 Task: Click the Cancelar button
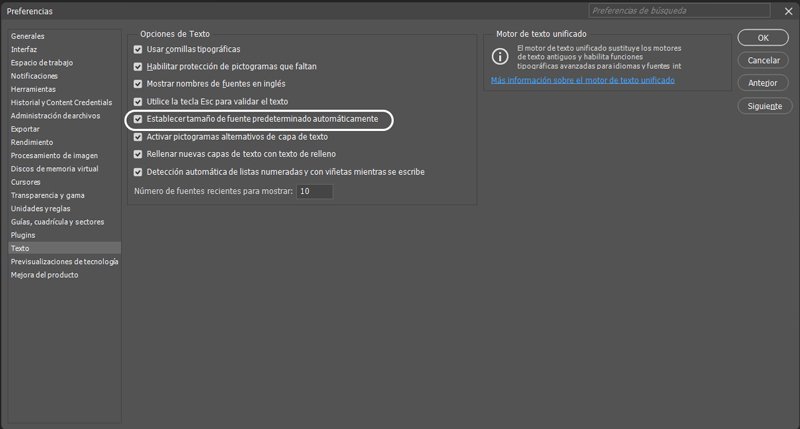coord(764,60)
